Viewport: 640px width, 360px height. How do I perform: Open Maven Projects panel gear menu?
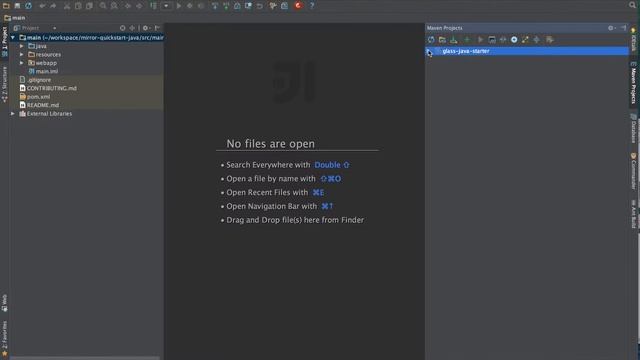pyautogui.click(x=611, y=28)
